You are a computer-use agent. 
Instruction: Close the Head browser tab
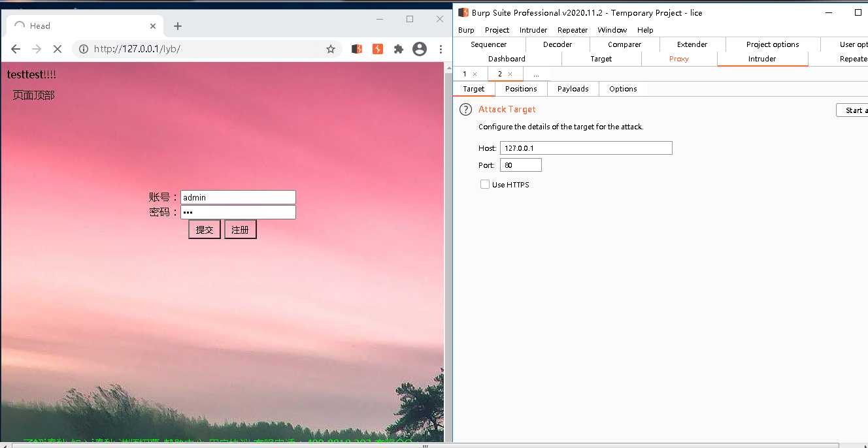click(153, 26)
